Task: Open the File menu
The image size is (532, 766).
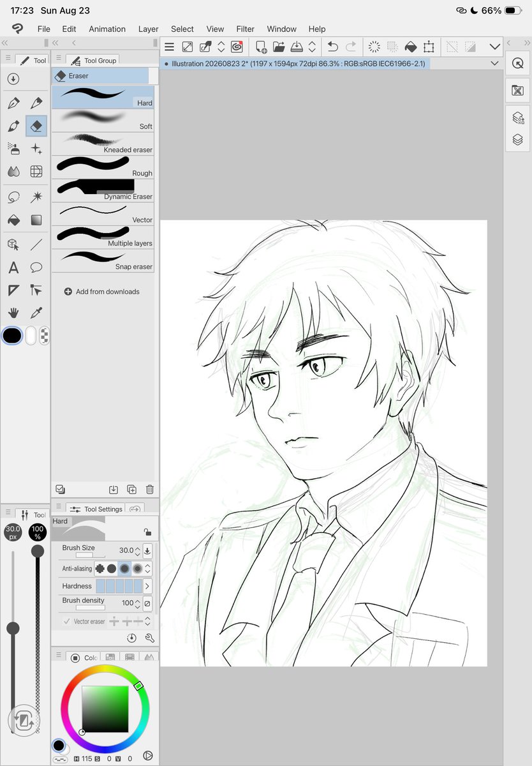Action: point(43,29)
